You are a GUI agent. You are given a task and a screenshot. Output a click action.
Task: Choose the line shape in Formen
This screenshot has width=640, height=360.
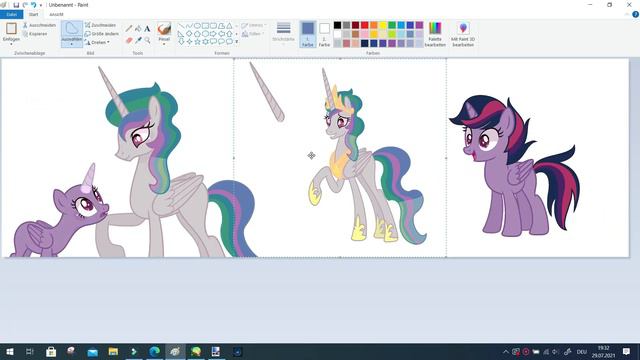click(181, 26)
